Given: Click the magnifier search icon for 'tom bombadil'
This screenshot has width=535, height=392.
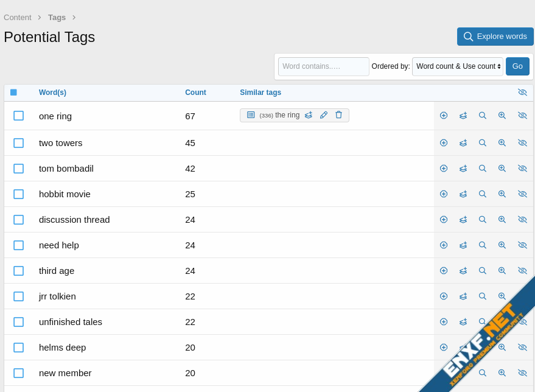Looking at the screenshot, I should [483, 169].
